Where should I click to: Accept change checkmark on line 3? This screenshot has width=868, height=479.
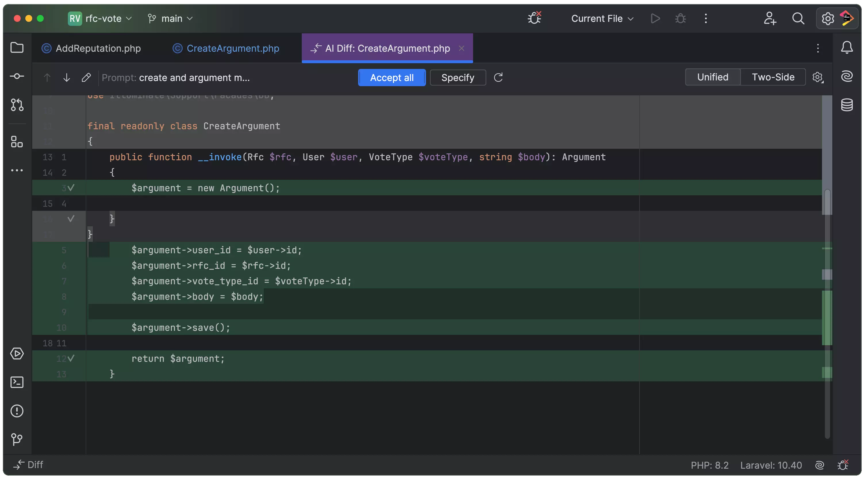tap(71, 188)
